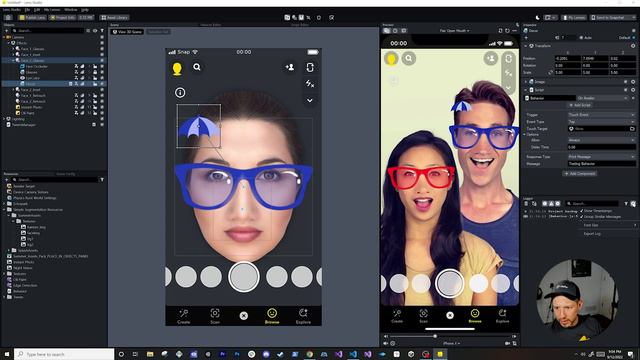Click the info icon in Scene phone mockup

[x=180, y=93]
